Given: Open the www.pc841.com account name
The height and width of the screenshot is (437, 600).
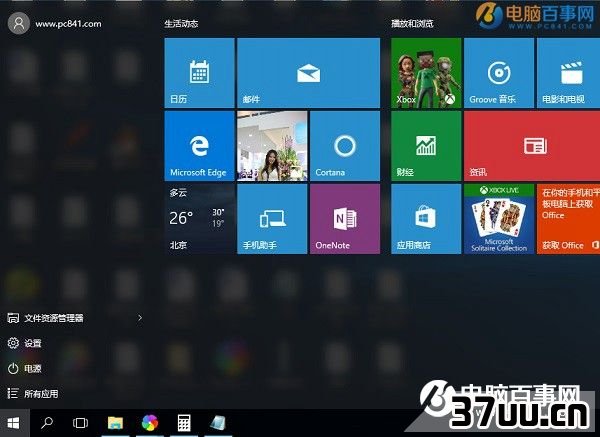Looking at the screenshot, I should tap(68, 24).
